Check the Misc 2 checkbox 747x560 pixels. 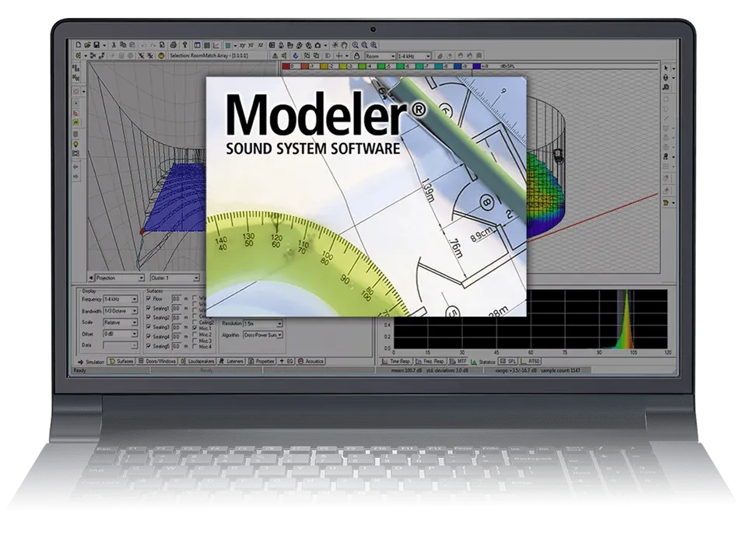point(195,334)
